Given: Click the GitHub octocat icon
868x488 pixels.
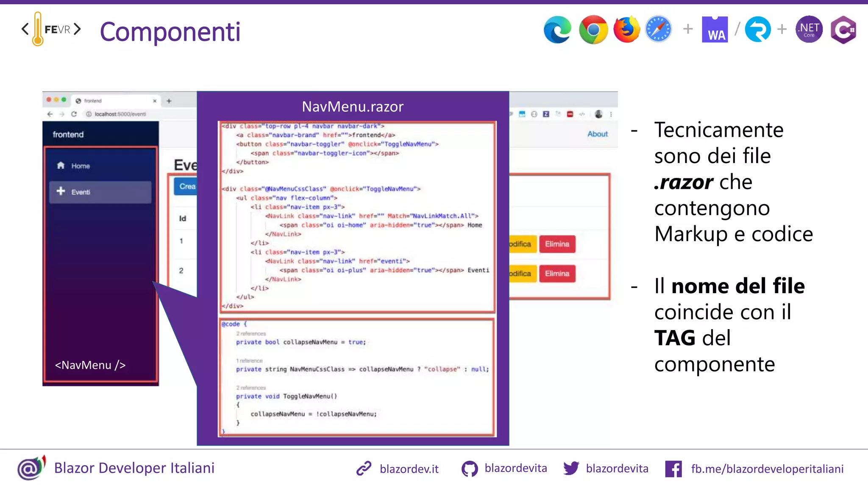Looking at the screenshot, I should pyautogui.click(x=470, y=469).
